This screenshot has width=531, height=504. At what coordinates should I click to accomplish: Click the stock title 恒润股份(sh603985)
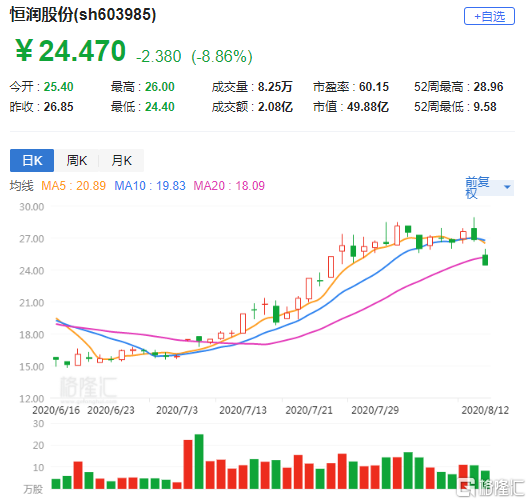(83, 15)
